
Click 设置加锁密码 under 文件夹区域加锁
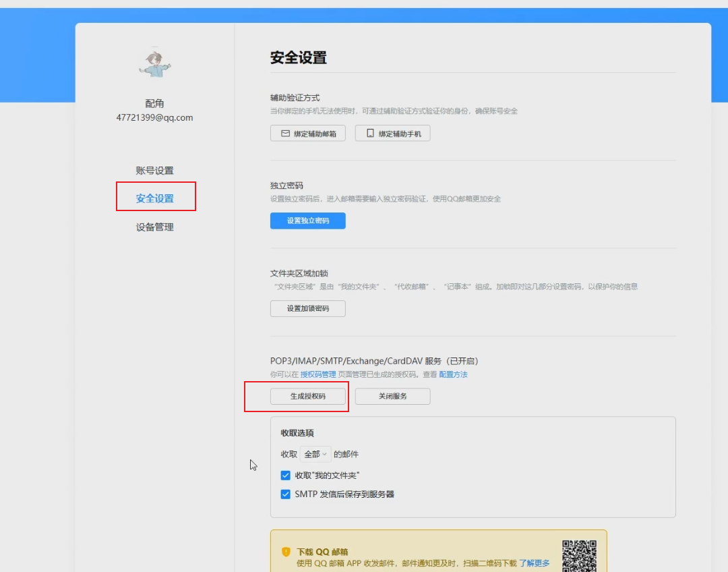307,308
